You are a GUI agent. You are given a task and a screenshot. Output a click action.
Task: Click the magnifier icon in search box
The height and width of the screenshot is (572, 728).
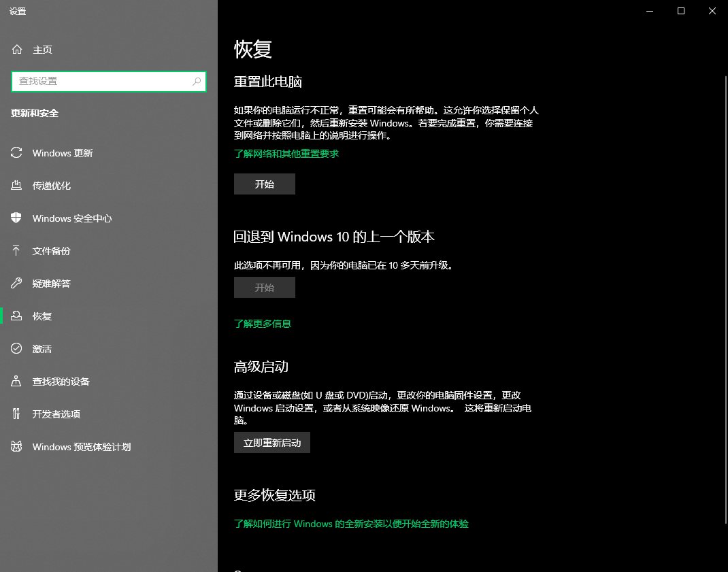coord(197,81)
